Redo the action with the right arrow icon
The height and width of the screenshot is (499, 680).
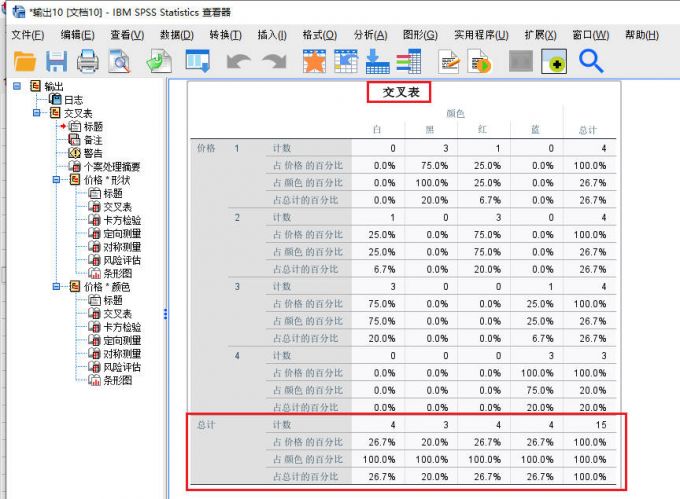click(x=274, y=62)
